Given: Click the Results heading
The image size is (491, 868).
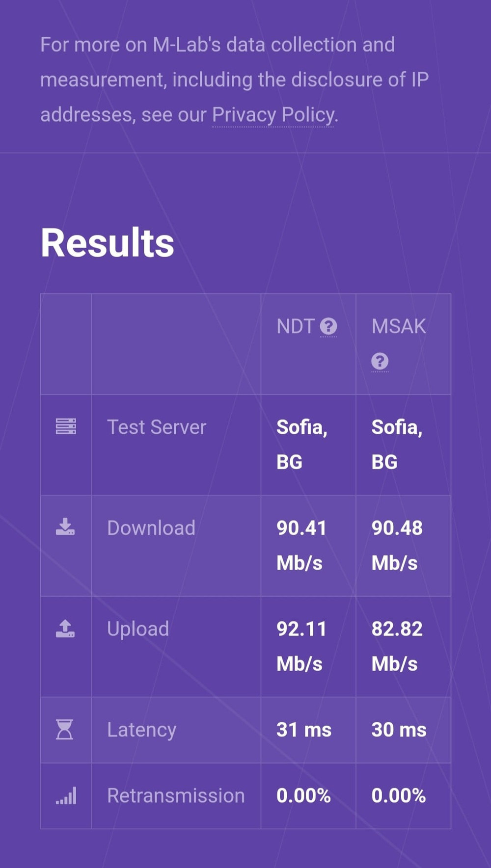Looking at the screenshot, I should point(108,243).
